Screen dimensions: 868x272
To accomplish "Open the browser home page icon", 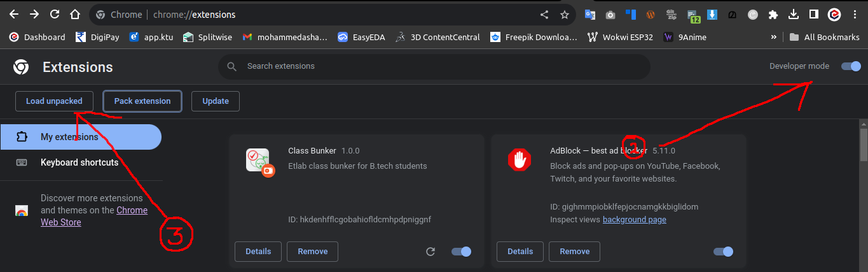I will tap(75, 14).
